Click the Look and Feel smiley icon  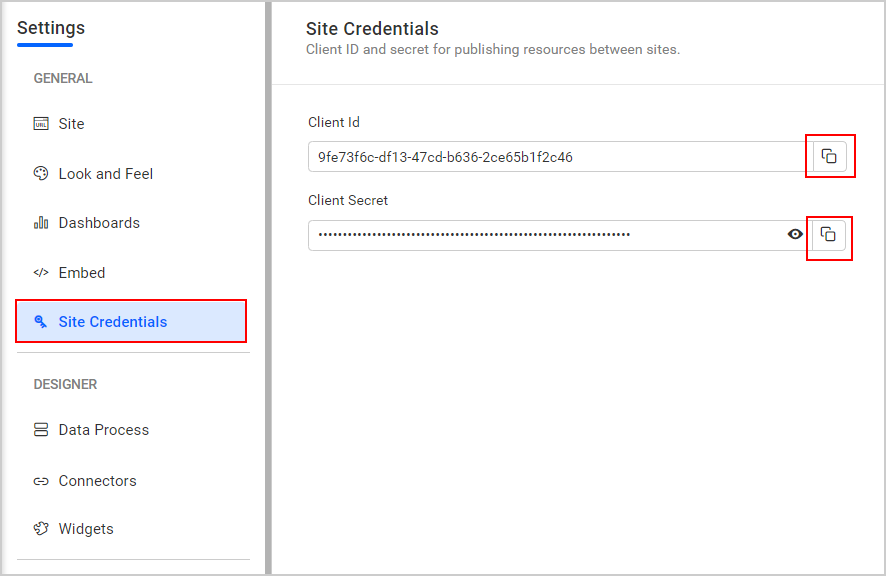(40, 173)
